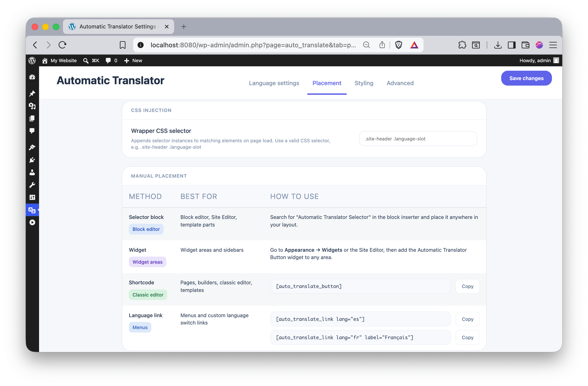
Task: Switch to Advanced tab
Action: [400, 83]
